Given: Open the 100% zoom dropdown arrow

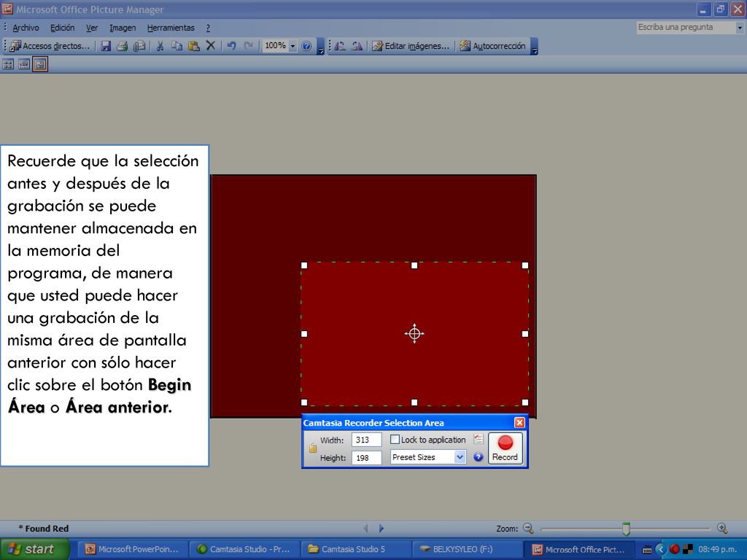Looking at the screenshot, I should pyautogui.click(x=293, y=46).
